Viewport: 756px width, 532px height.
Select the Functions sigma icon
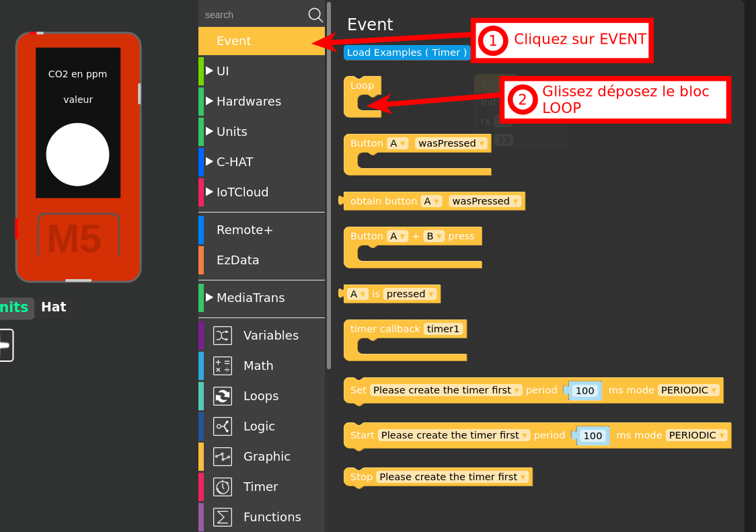pos(223,517)
